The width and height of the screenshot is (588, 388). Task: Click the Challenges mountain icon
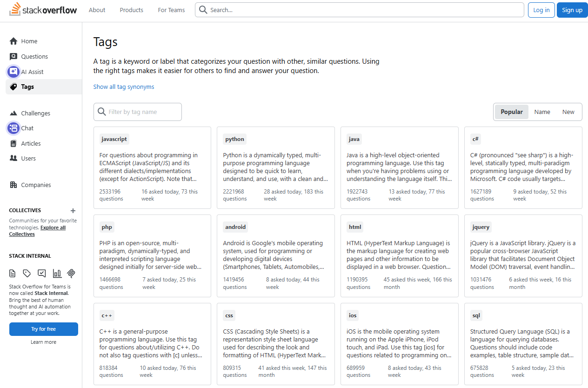point(13,113)
